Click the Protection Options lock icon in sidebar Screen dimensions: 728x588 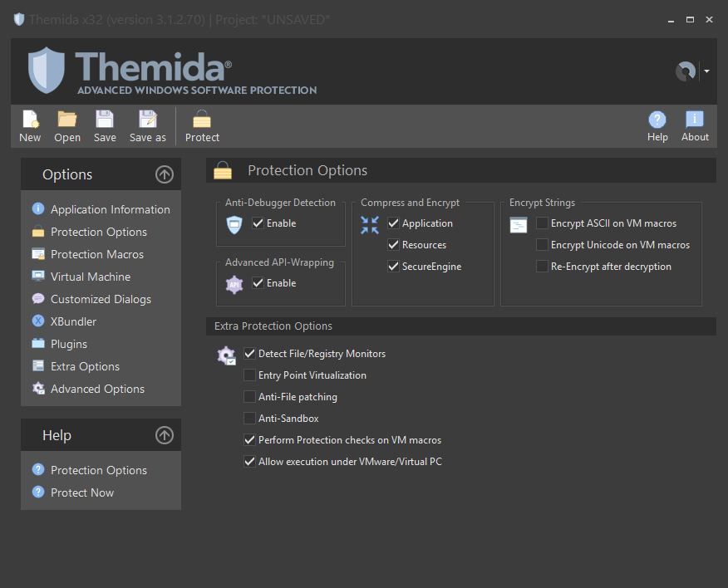pos(38,232)
